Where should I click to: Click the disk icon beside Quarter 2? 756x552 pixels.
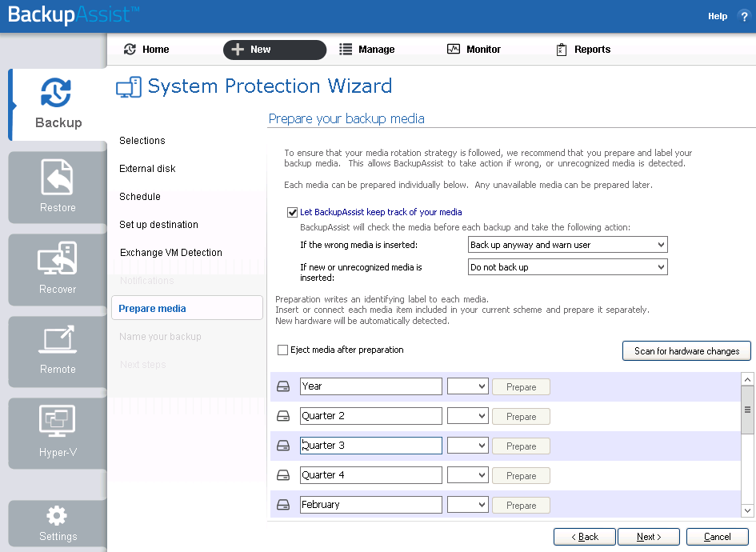point(283,416)
